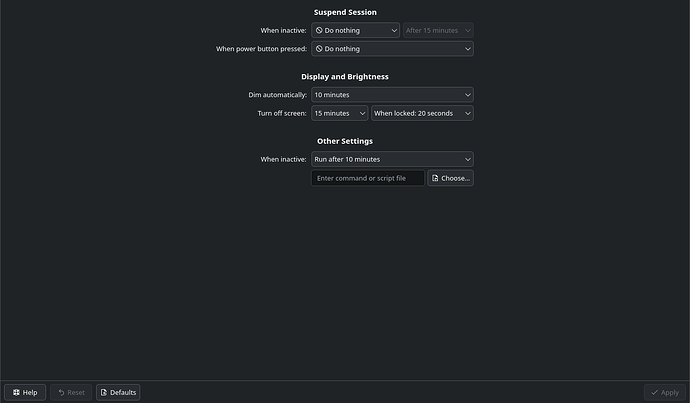Image resolution: width=690 pixels, height=403 pixels.
Task: Click the Reset button arrow icon
Action: pyautogui.click(x=60, y=393)
